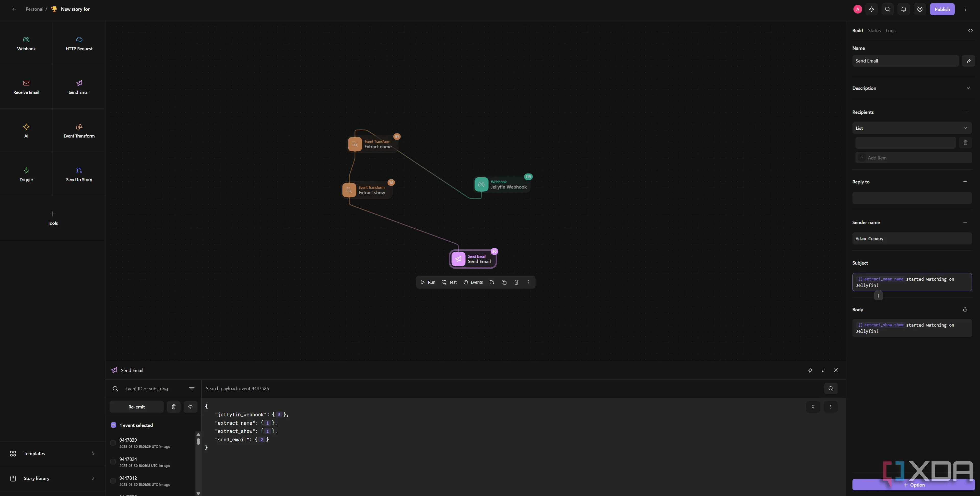This screenshot has height=496, width=980.
Task: Select the HTTP Request action icon
Action: point(79,40)
